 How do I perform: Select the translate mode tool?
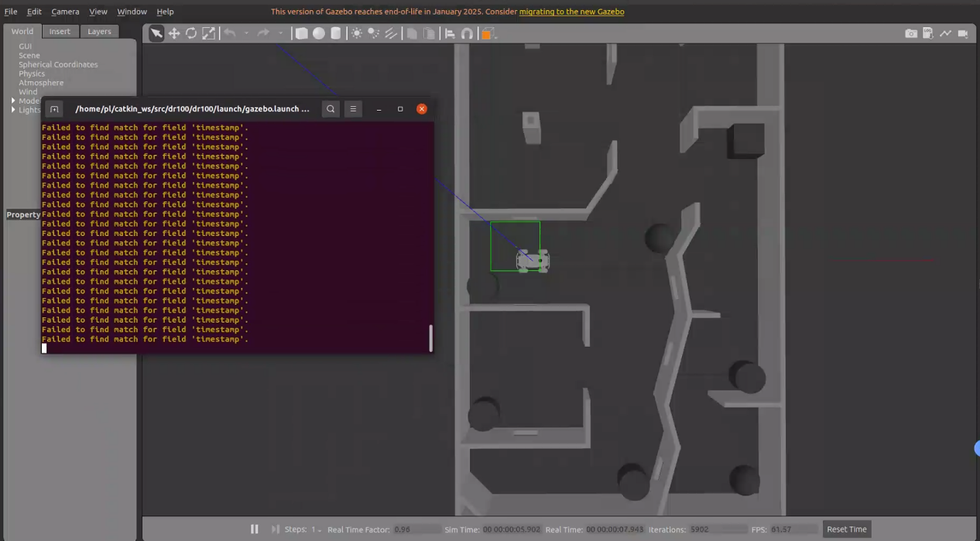174,33
